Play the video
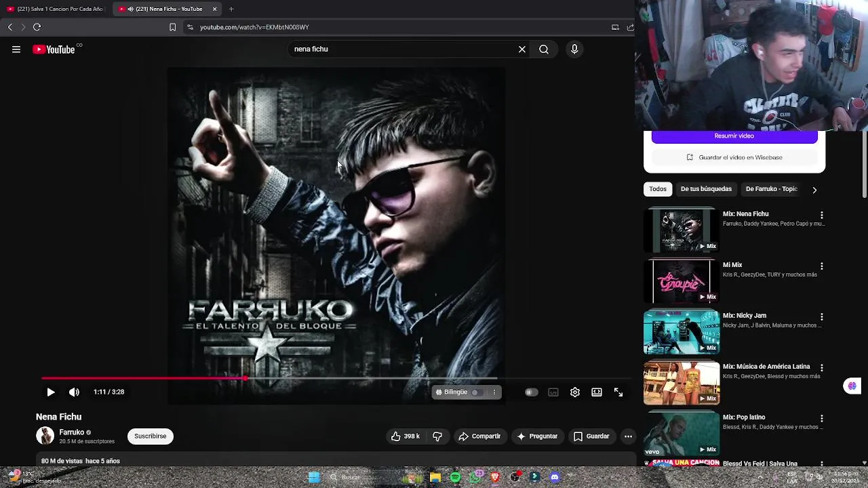 (x=51, y=392)
